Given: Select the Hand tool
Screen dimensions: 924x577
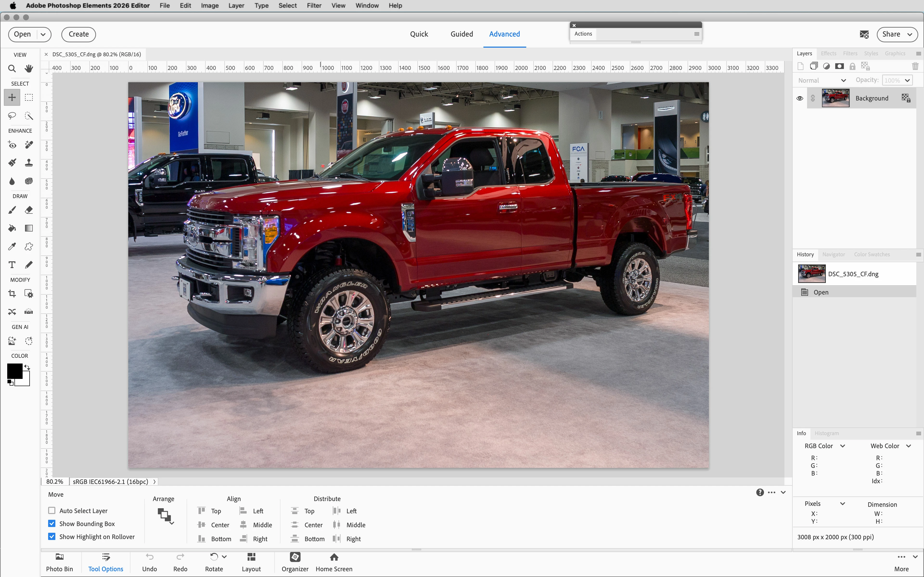Looking at the screenshot, I should pyautogui.click(x=29, y=69).
